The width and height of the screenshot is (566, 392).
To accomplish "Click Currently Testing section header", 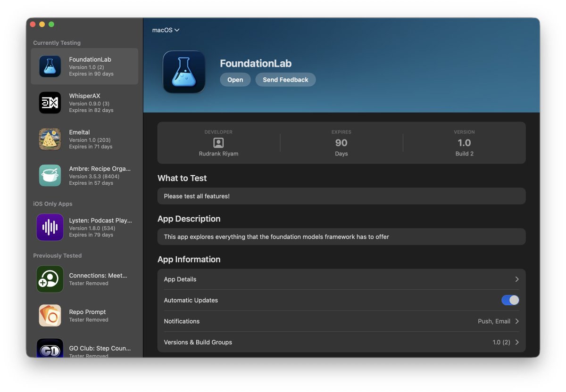I will click(x=57, y=43).
